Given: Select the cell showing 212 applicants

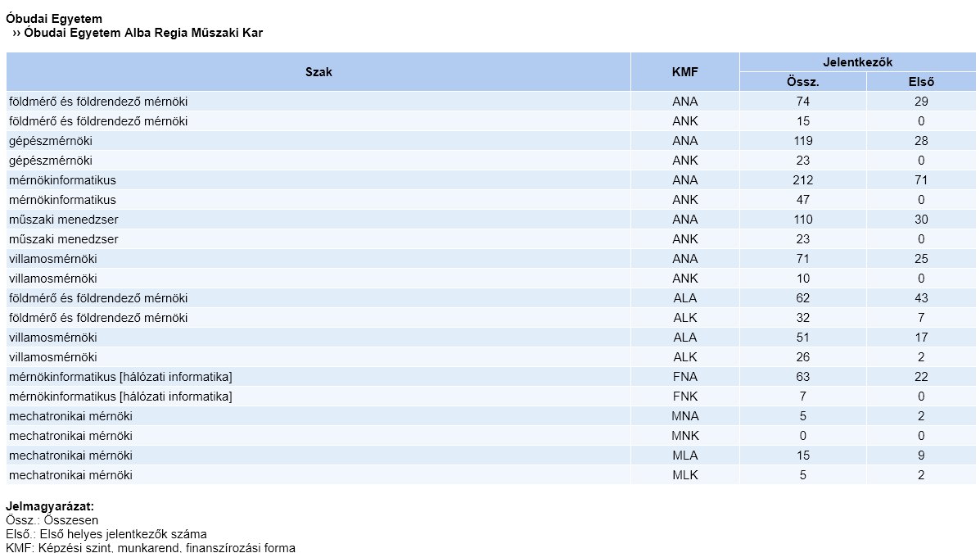Looking at the screenshot, I should 802,180.
